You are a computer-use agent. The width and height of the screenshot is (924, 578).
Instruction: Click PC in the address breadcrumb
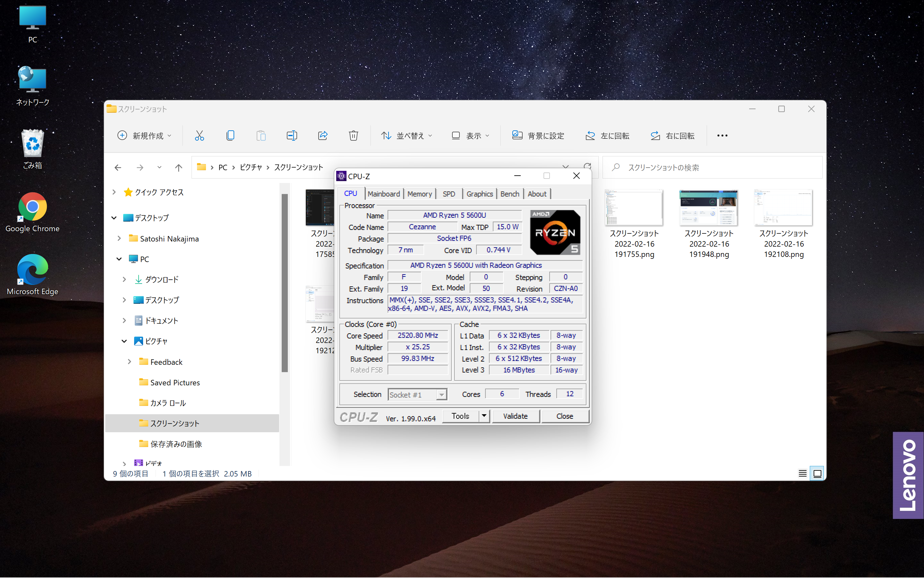coord(223,167)
